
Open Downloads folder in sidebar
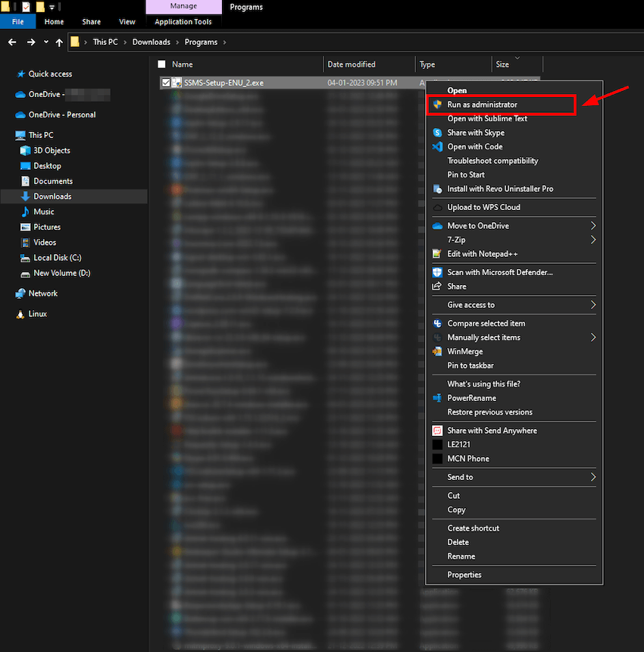[x=74, y=196]
